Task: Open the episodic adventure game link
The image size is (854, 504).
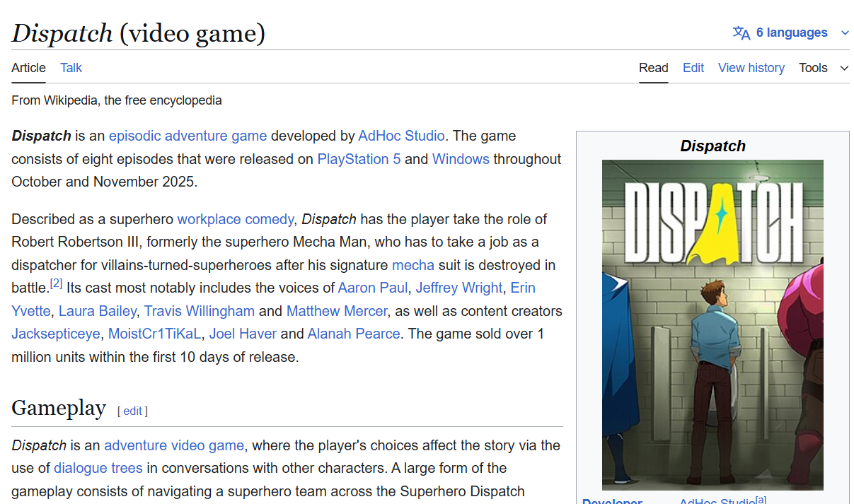Action: 188,136
